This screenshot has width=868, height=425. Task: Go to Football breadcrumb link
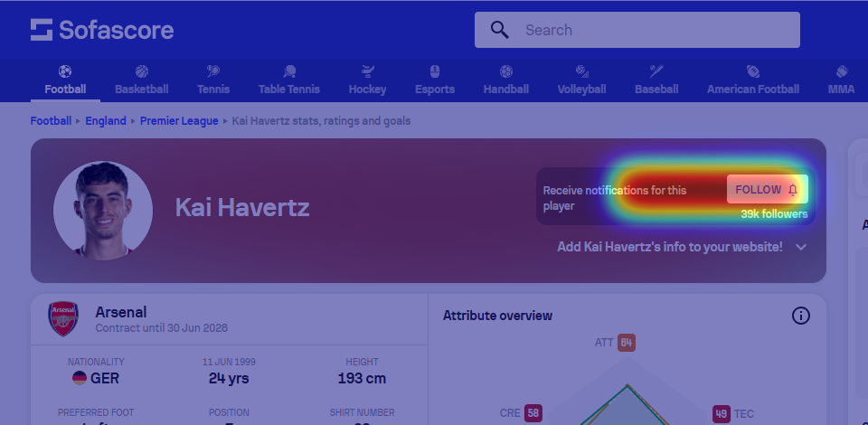pyautogui.click(x=51, y=120)
